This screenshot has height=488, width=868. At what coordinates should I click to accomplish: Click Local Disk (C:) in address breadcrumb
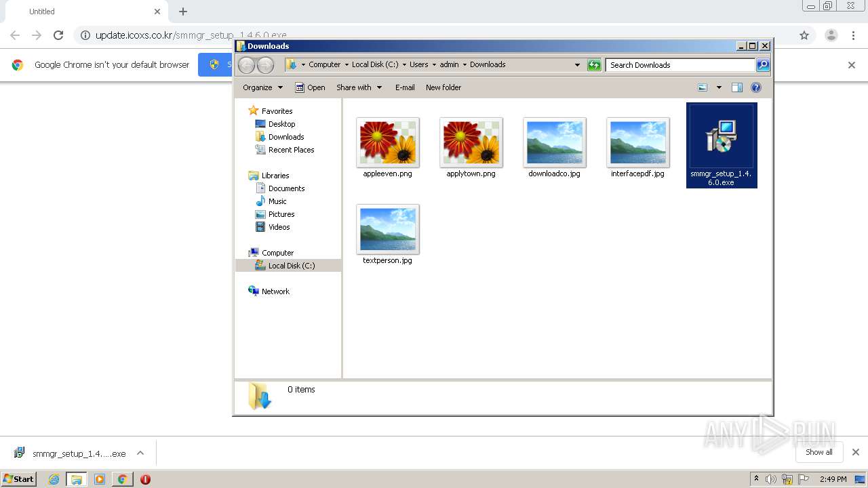pyautogui.click(x=375, y=64)
